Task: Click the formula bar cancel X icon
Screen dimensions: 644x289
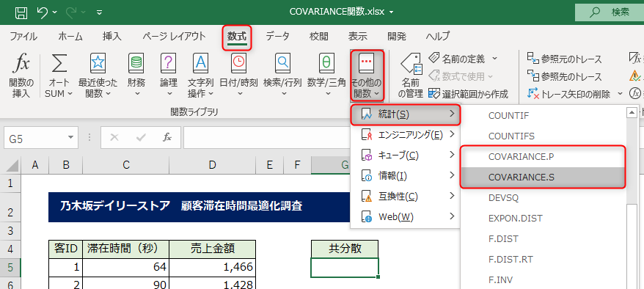Action: [x=114, y=137]
